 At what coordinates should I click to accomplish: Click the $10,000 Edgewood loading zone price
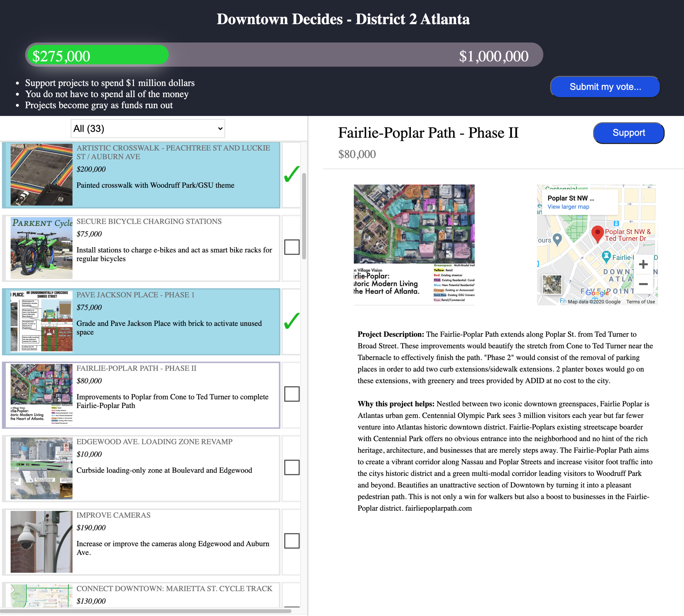tap(89, 454)
